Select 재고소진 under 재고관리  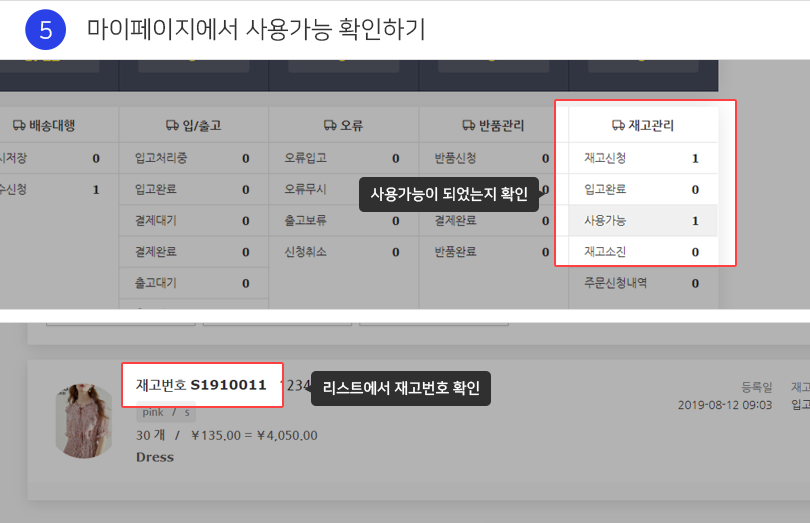(642, 252)
